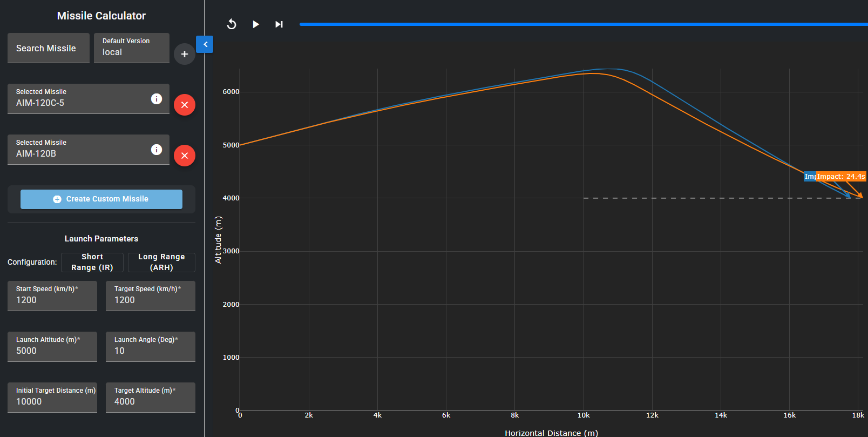
Task: Select Long Range (ARH) configuration
Action: [x=161, y=262]
